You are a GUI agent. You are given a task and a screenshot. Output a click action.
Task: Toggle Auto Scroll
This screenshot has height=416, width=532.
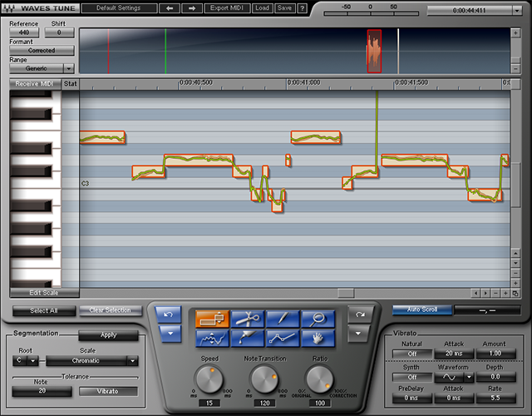[x=422, y=310]
